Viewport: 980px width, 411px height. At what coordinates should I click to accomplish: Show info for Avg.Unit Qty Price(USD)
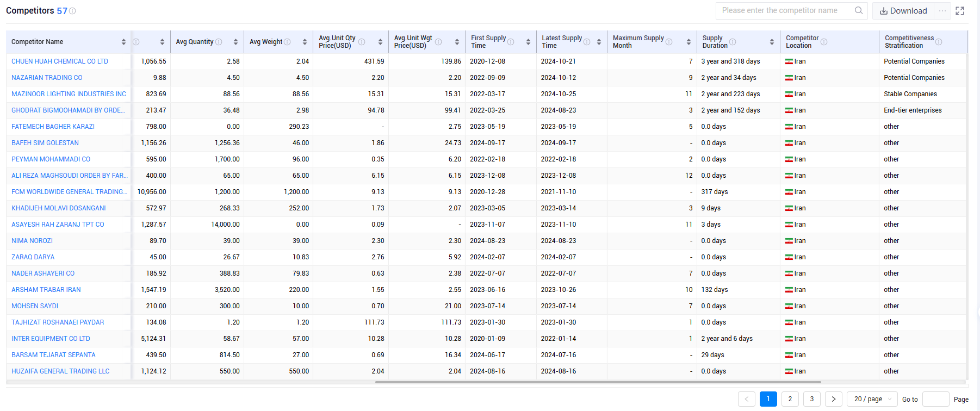point(362,42)
